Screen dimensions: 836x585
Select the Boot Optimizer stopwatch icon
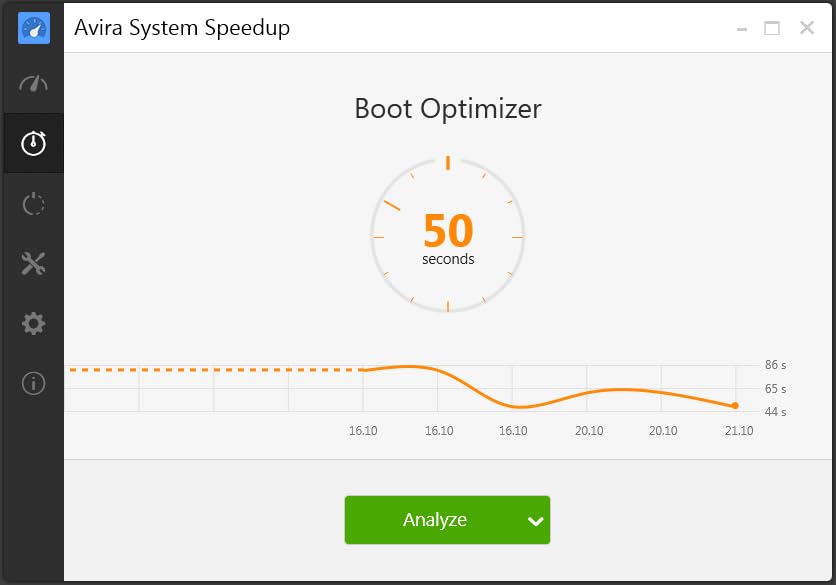tap(33, 143)
